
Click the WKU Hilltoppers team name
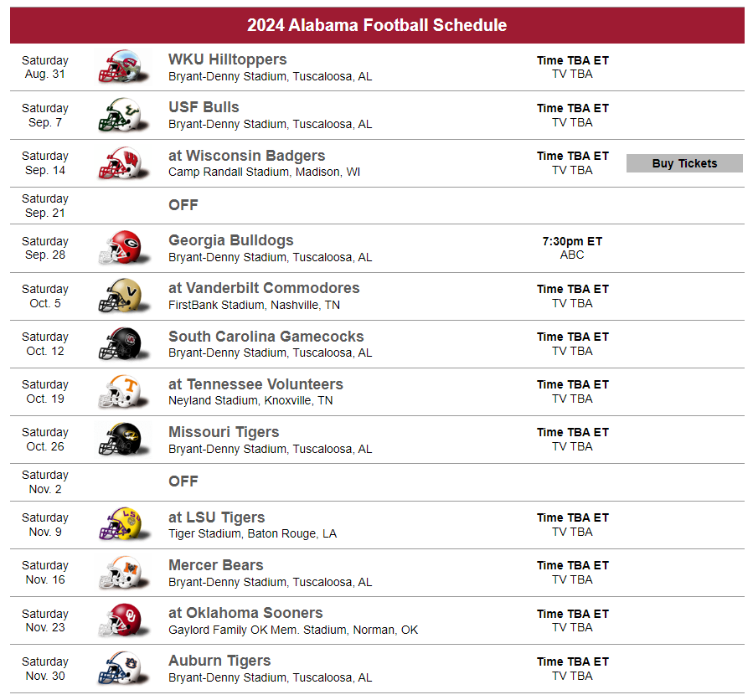227,59
